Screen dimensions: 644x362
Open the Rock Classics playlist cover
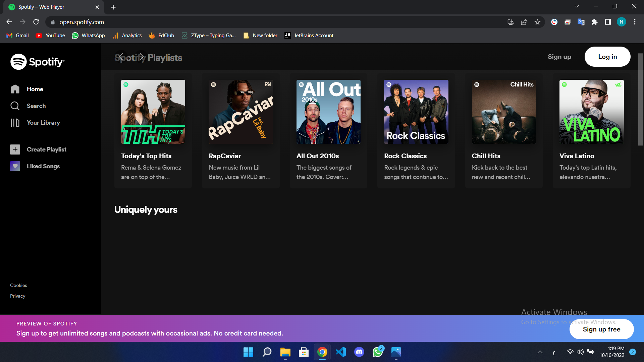pyautogui.click(x=416, y=112)
